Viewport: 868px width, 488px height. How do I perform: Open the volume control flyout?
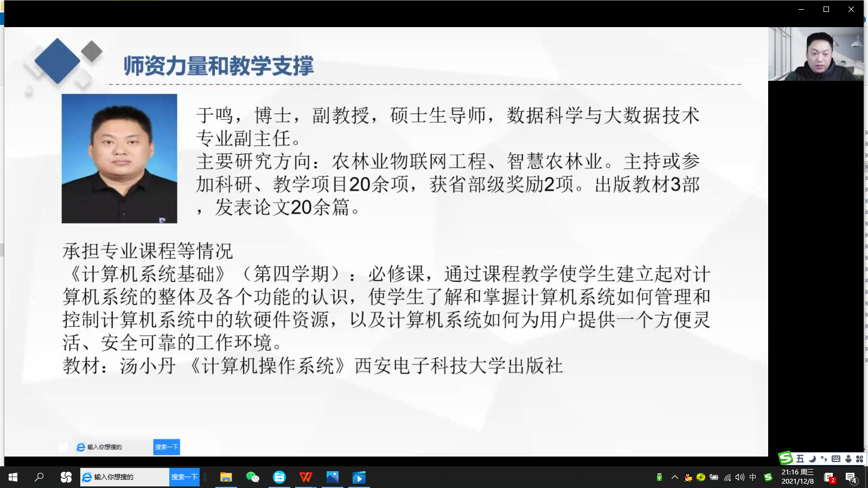tap(740, 477)
